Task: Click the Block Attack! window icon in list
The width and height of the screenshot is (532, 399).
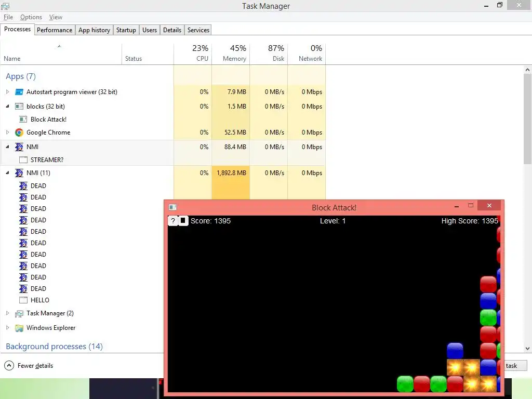Action: [x=23, y=119]
